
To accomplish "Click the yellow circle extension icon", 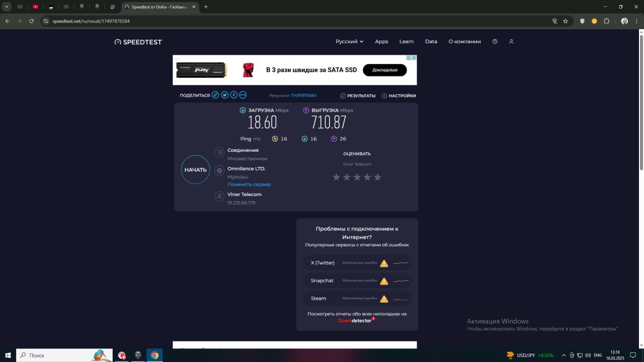I will (594, 21).
